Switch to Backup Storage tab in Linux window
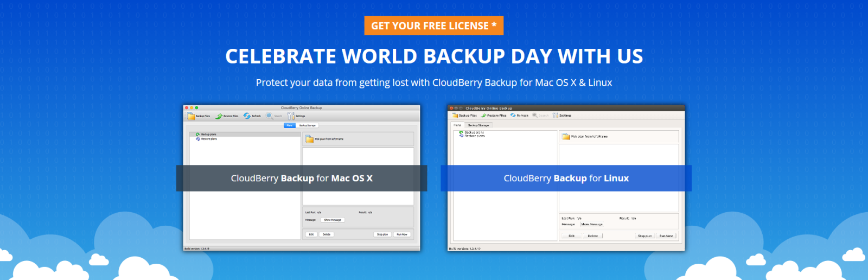Viewport: 868px width, 280px height. 478,125
